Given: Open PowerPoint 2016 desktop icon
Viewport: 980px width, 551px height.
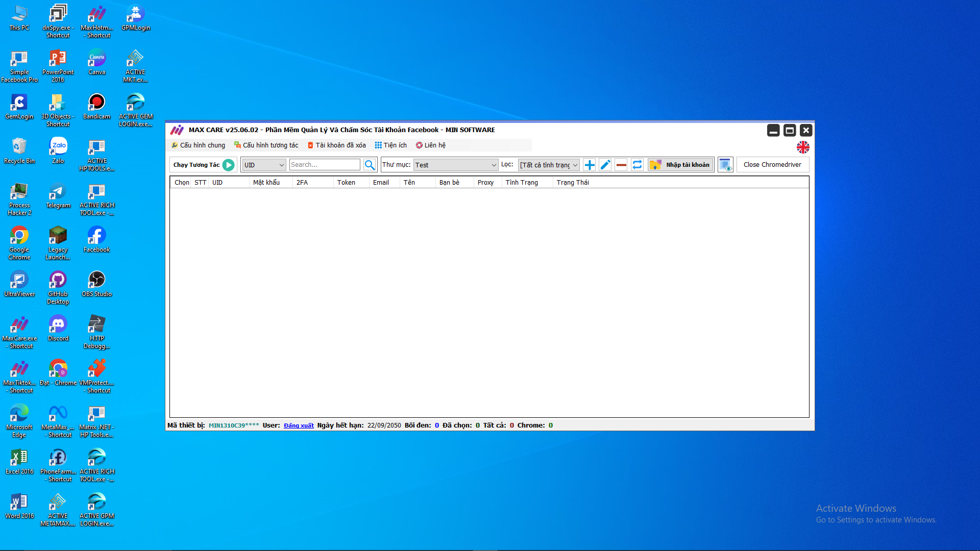Looking at the screenshot, I should [58, 66].
